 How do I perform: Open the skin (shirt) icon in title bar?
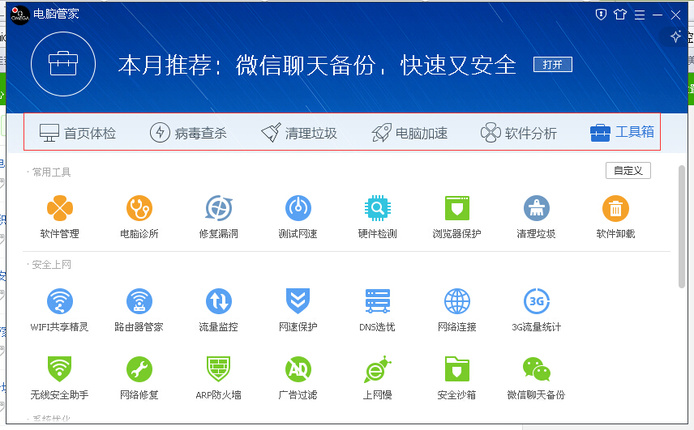pos(620,15)
